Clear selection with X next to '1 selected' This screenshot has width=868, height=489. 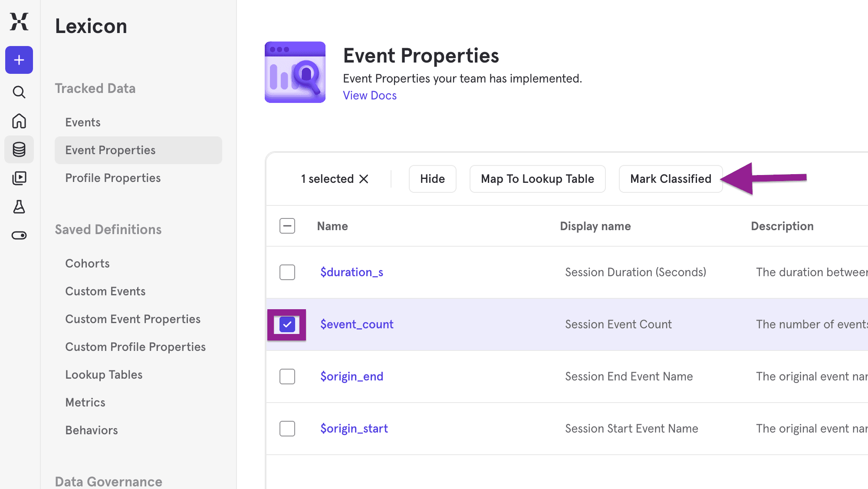(364, 179)
